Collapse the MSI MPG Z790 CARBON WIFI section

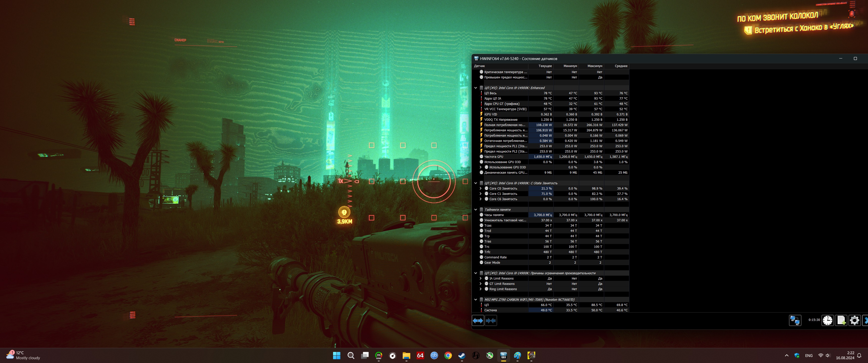pos(476,300)
